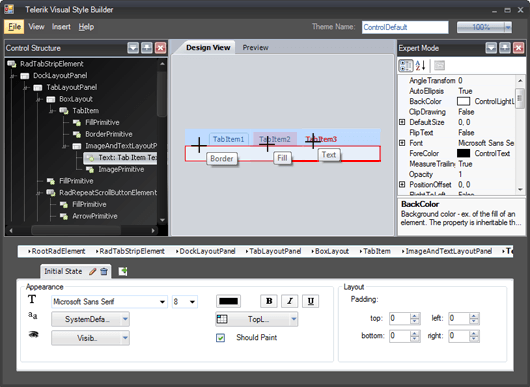Pin the Control Structure panel
Screen dimensions: 530x387
pos(147,48)
